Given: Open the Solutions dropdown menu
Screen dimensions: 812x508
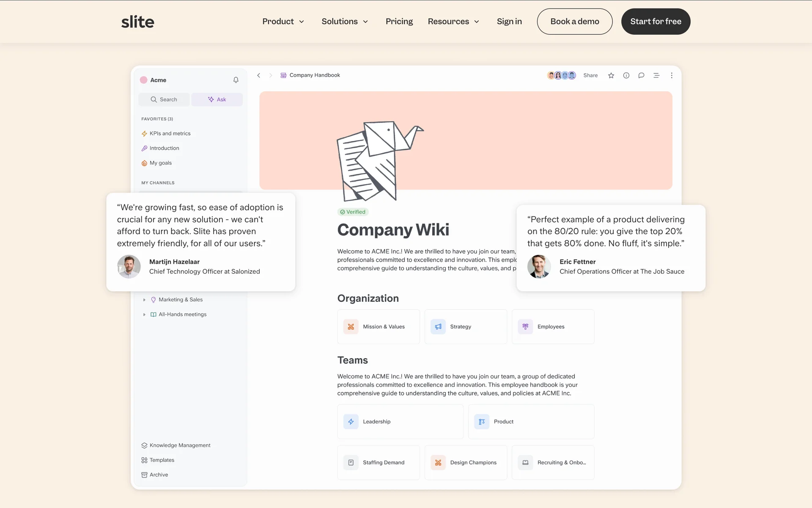Looking at the screenshot, I should point(345,22).
